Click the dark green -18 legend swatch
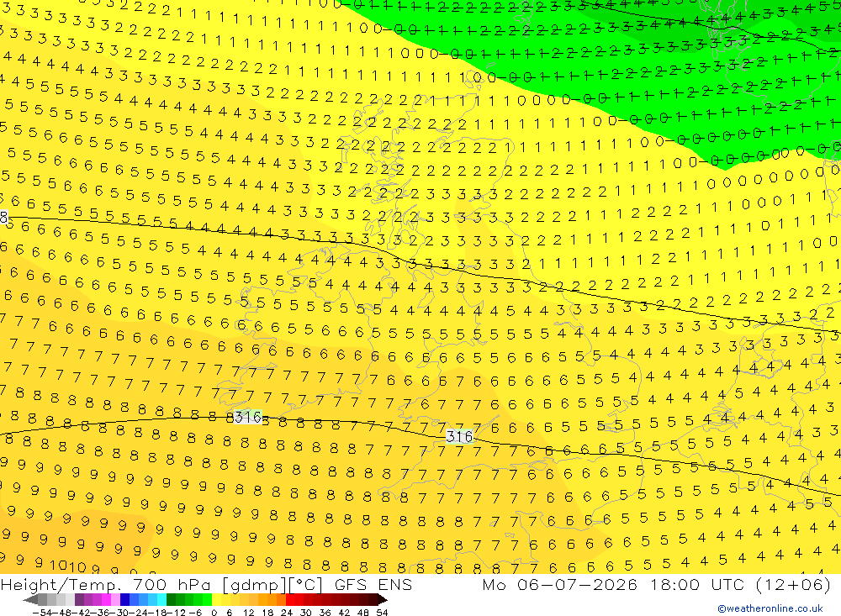Image resolution: width=841 pixels, height=616 pixels. (x=171, y=600)
